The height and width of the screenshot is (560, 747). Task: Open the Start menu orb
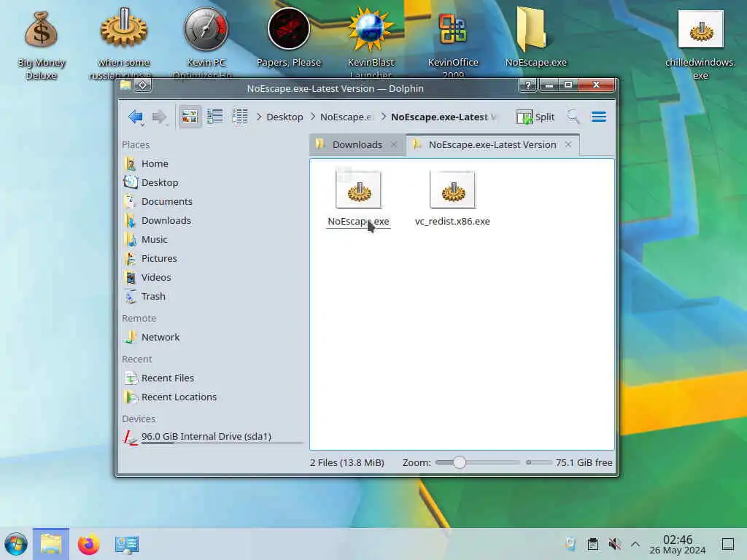pyautogui.click(x=16, y=544)
